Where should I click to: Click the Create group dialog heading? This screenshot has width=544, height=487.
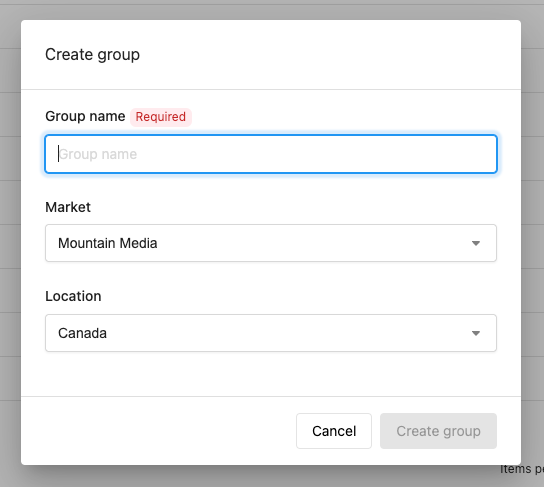(92, 55)
